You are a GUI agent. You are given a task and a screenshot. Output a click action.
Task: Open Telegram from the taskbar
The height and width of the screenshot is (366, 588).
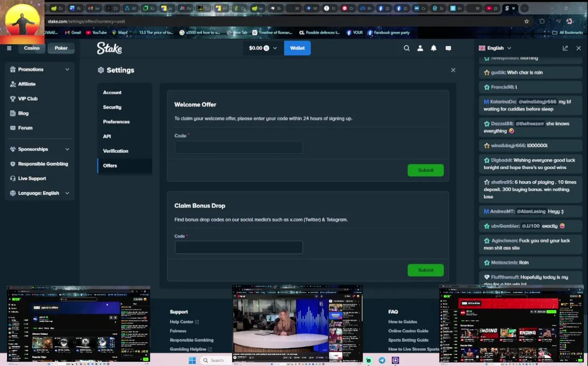(382, 360)
